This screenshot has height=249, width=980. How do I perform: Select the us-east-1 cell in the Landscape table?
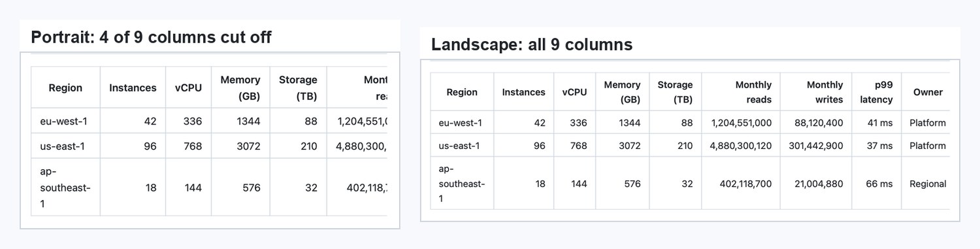pos(462,146)
